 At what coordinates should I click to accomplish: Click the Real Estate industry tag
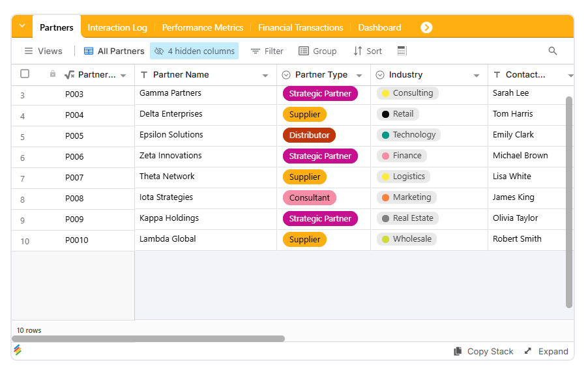tap(407, 218)
